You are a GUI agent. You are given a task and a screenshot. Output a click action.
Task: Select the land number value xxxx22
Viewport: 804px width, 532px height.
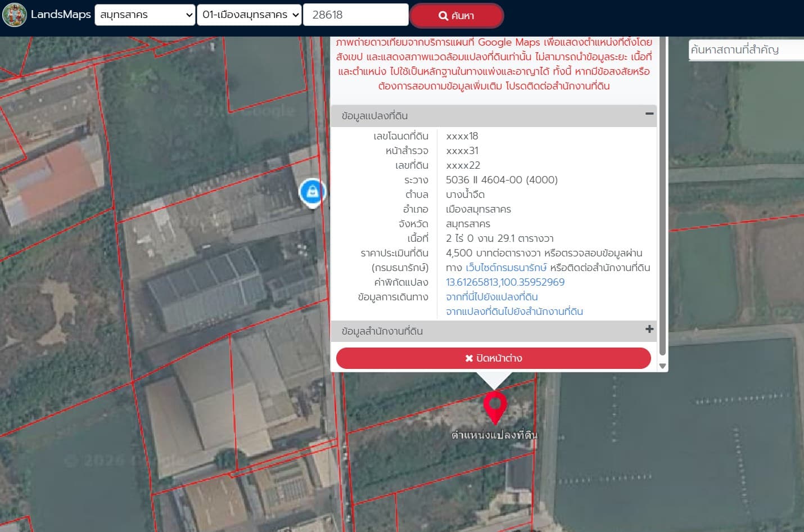click(x=463, y=165)
